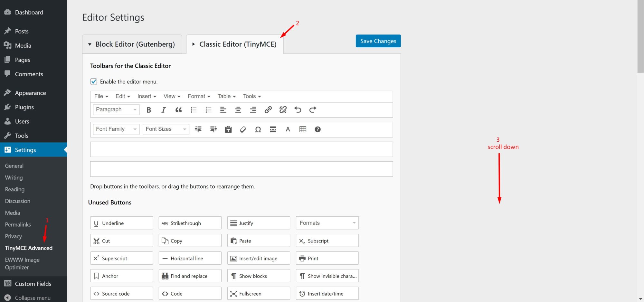Open the Font Sizes dropdown
This screenshot has height=302, width=644.
pos(166,129)
